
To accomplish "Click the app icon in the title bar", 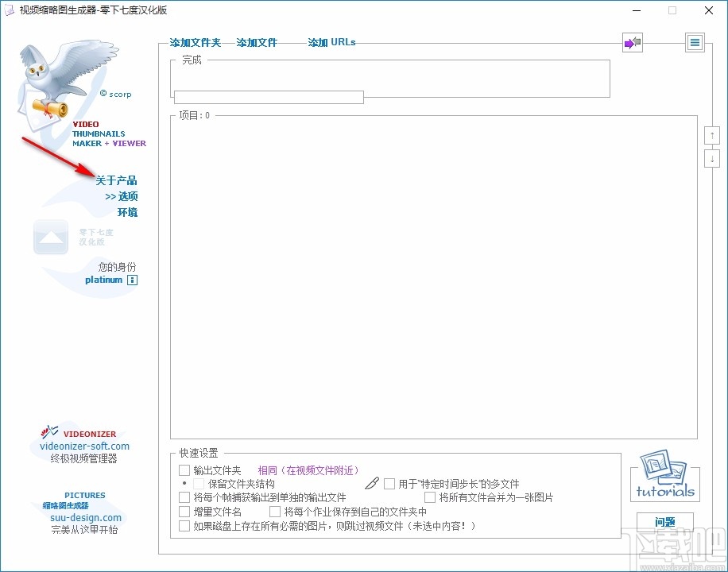I will tap(9, 10).
